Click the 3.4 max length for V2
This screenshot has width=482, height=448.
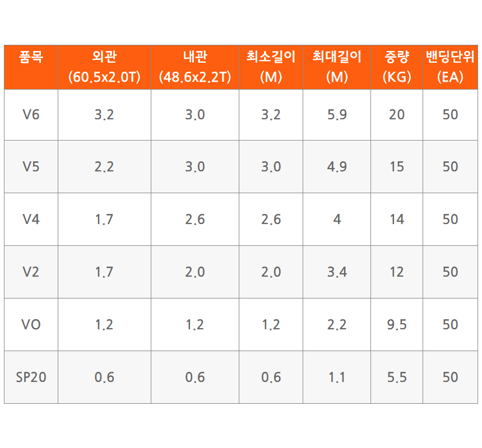[337, 272]
